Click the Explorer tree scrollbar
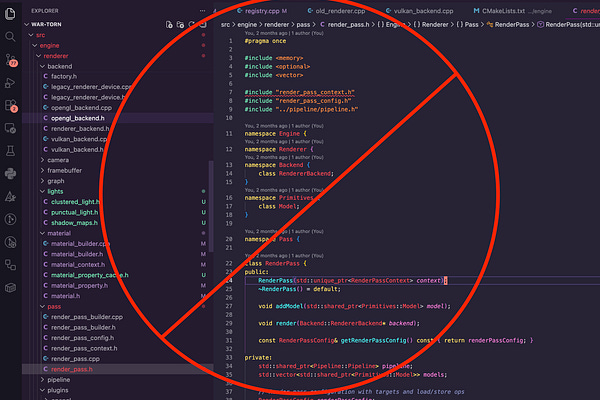This screenshot has width=600, height=400. click(x=211, y=207)
